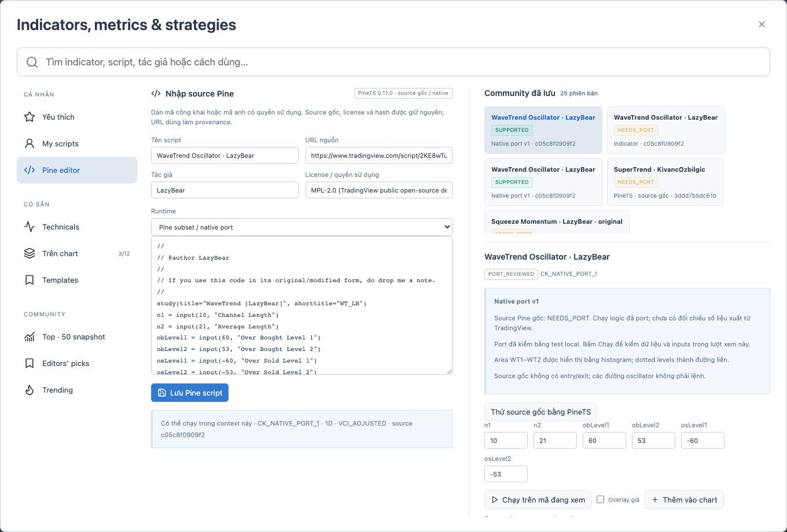
Task: Close the indicators dialog
Action: (x=762, y=24)
